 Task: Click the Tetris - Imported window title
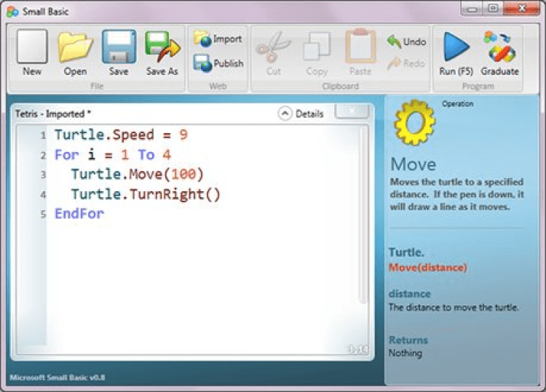(53, 113)
